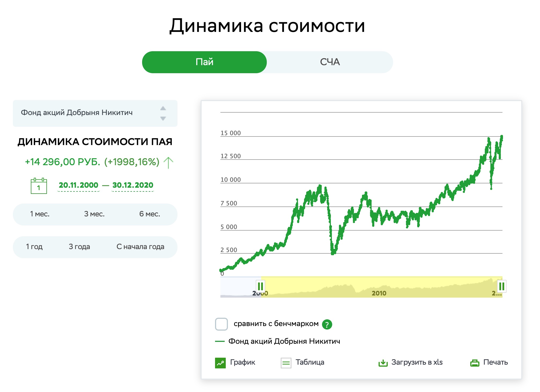Viewport: 540px width, 392px height.
Task: Open the end date 30.12.2020 picker
Action: pyautogui.click(x=133, y=185)
